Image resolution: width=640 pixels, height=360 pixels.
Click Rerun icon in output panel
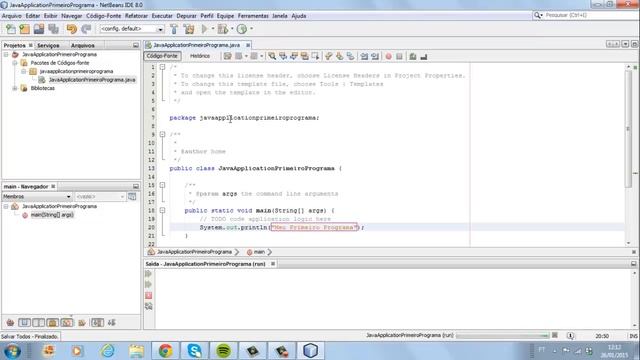[x=149, y=273]
